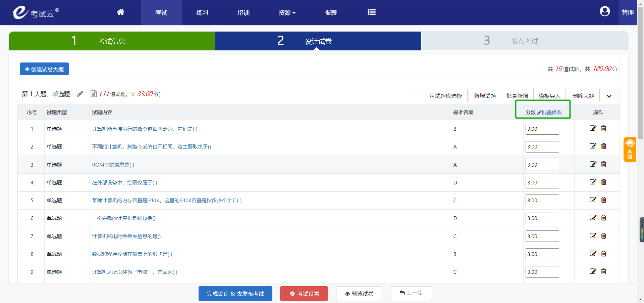Focus score field for question 5

click(542, 200)
